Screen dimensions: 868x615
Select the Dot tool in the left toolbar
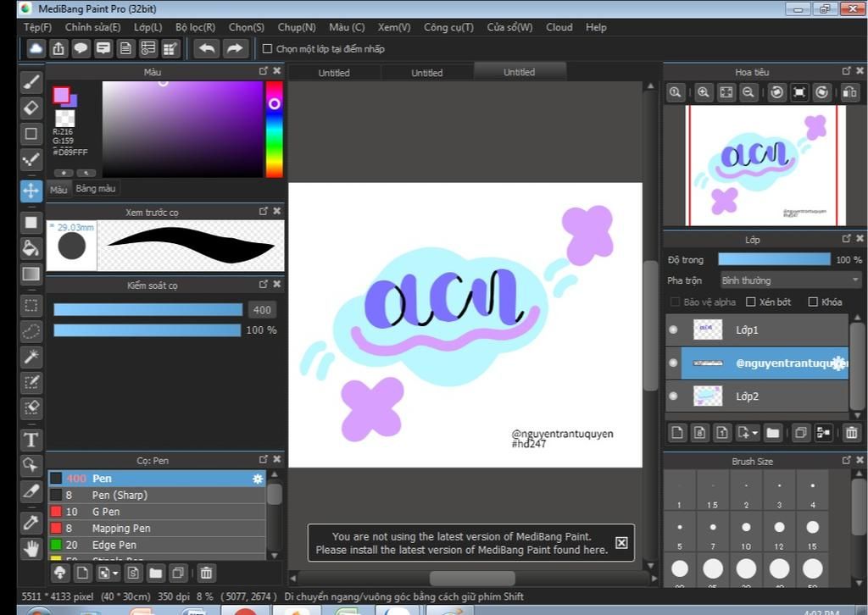pyautogui.click(x=31, y=160)
